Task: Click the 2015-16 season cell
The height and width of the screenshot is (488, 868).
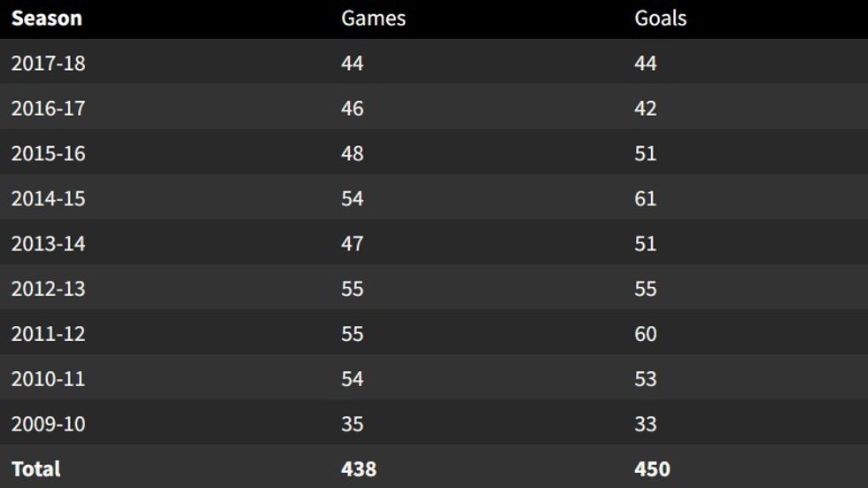Action: click(x=48, y=154)
